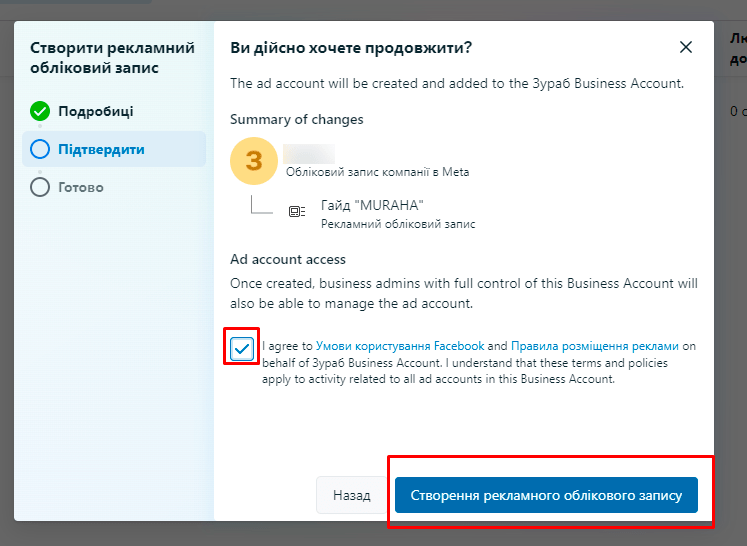Click the Рекламний обліковий запис subtitle
The width and height of the screenshot is (747, 546).
(x=398, y=224)
